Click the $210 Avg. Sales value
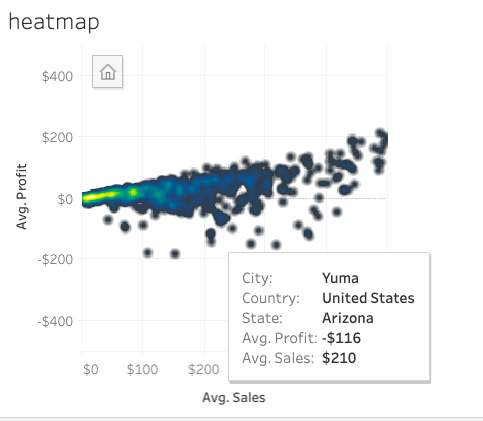 click(339, 358)
